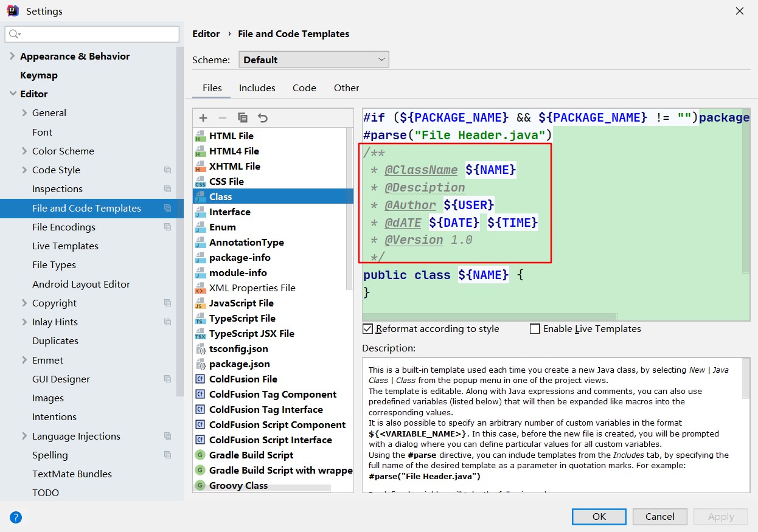
Task: Select the HTML File template icon
Action: 200,136
